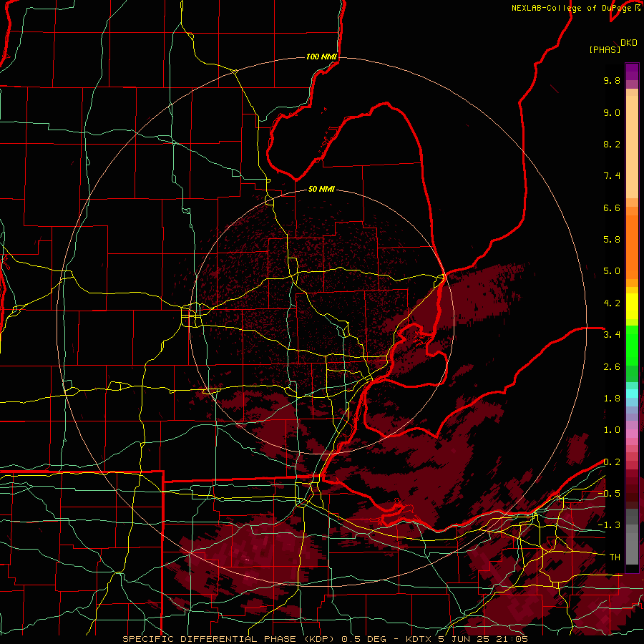Viewport: 644px width, 644px height.
Task: Click the TH threshold label
Action: [615, 557]
